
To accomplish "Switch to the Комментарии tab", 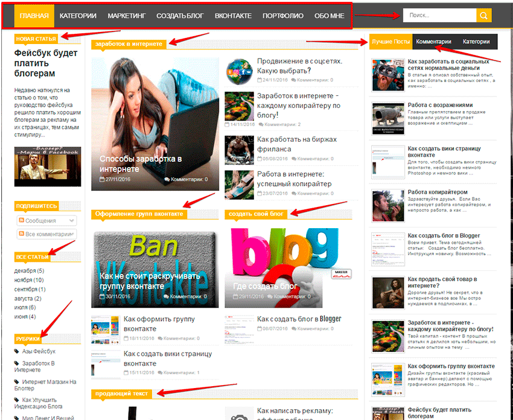I will (433, 42).
